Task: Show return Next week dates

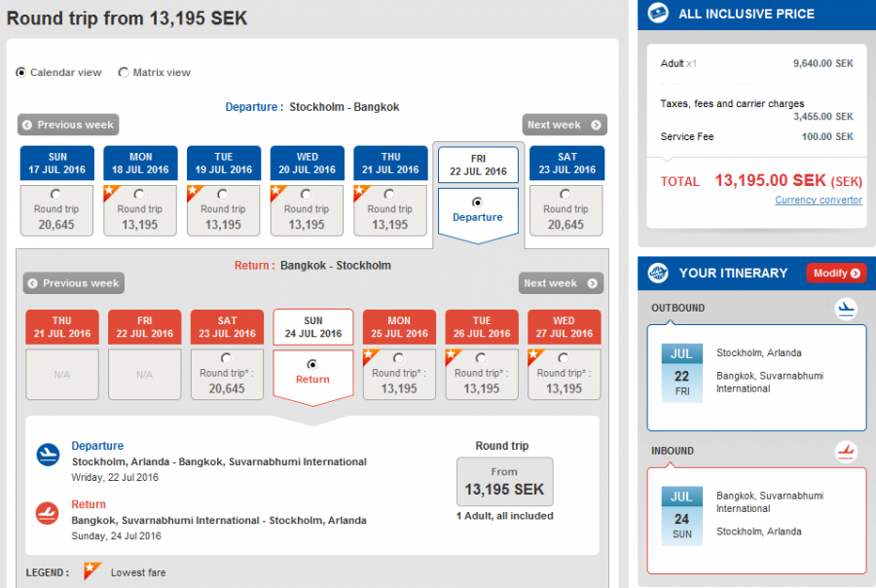Action: [561, 283]
